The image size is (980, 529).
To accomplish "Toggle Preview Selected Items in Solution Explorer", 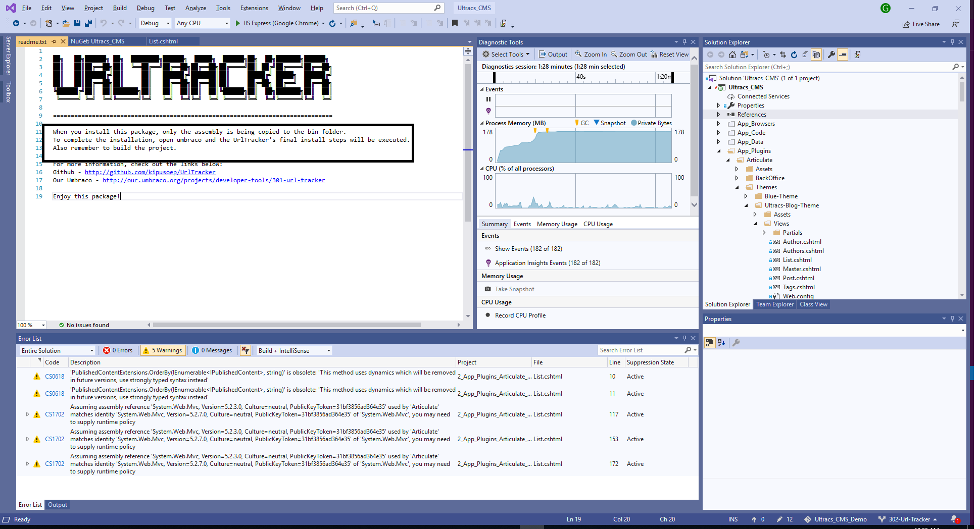I will (843, 55).
